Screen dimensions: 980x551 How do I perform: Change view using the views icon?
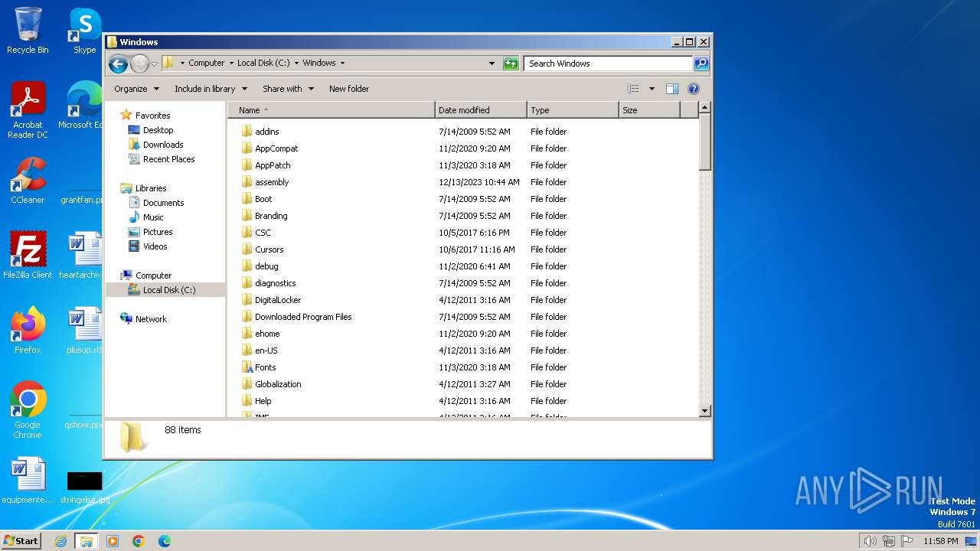coord(632,89)
